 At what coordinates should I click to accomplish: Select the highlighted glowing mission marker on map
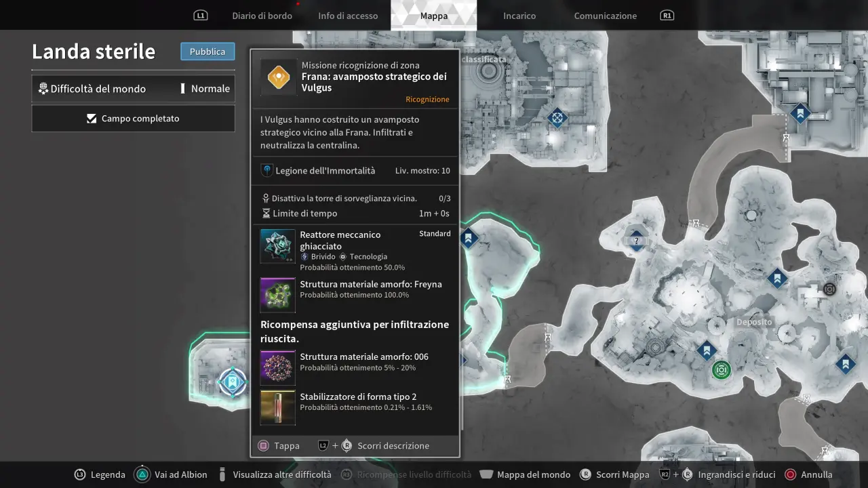point(232,382)
